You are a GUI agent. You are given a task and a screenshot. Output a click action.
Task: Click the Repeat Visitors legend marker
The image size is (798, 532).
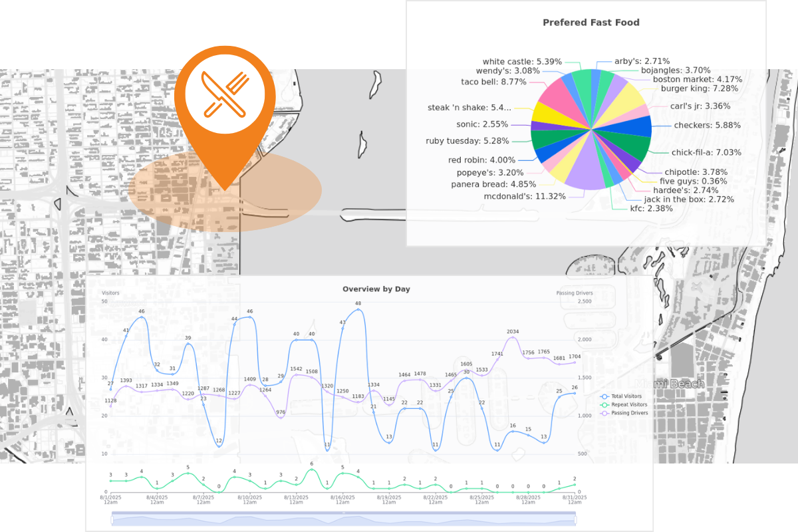pos(605,405)
